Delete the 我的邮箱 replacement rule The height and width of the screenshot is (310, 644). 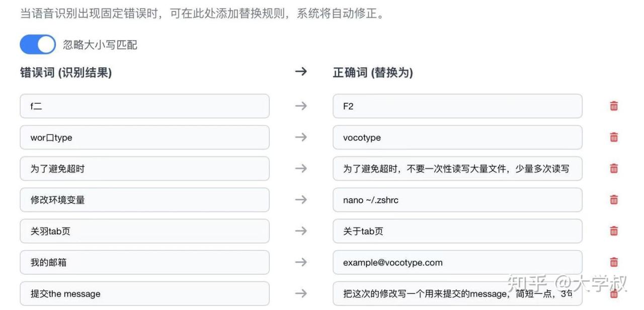[x=614, y=262]
